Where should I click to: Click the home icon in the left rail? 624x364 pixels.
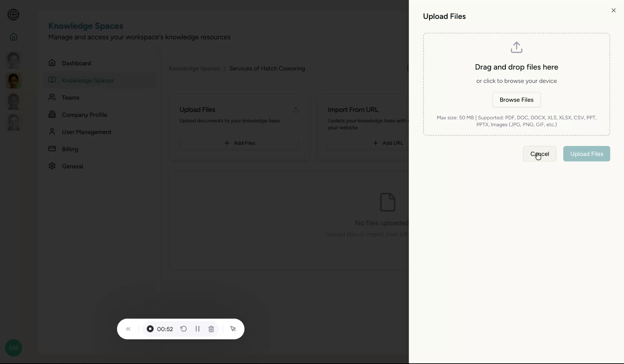pyautogui.click(x=13, y=37)
